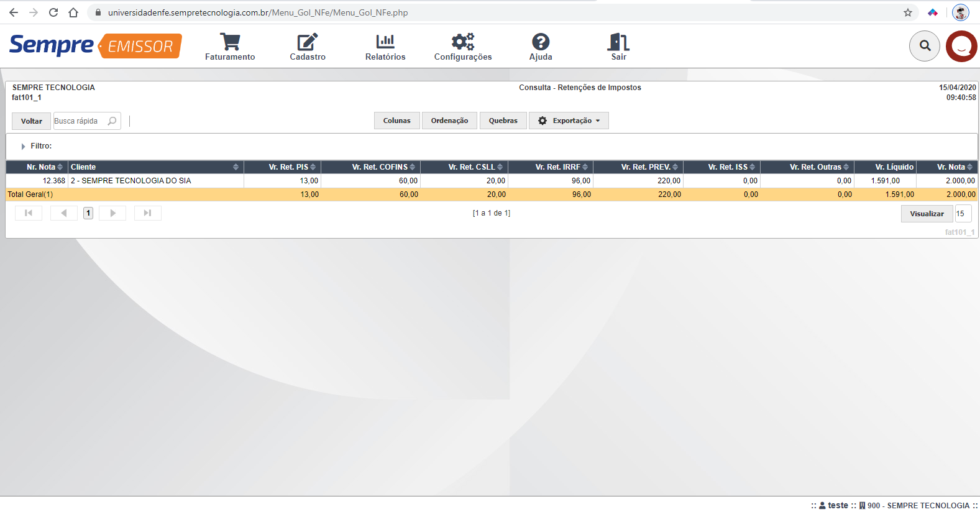This screenshot has width=980, height=512.
Task: Click the browser extension icon beside star
Action: 933,12
